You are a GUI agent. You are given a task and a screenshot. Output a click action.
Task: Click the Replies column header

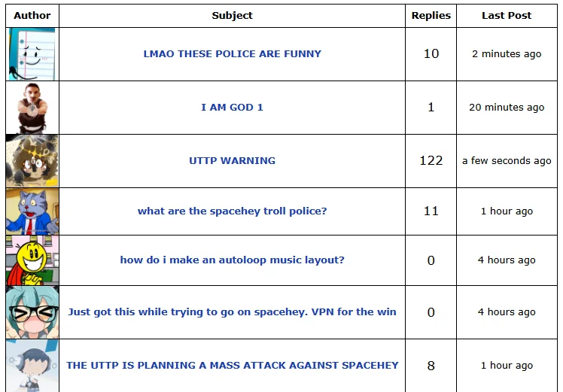(x=431, y=16)
